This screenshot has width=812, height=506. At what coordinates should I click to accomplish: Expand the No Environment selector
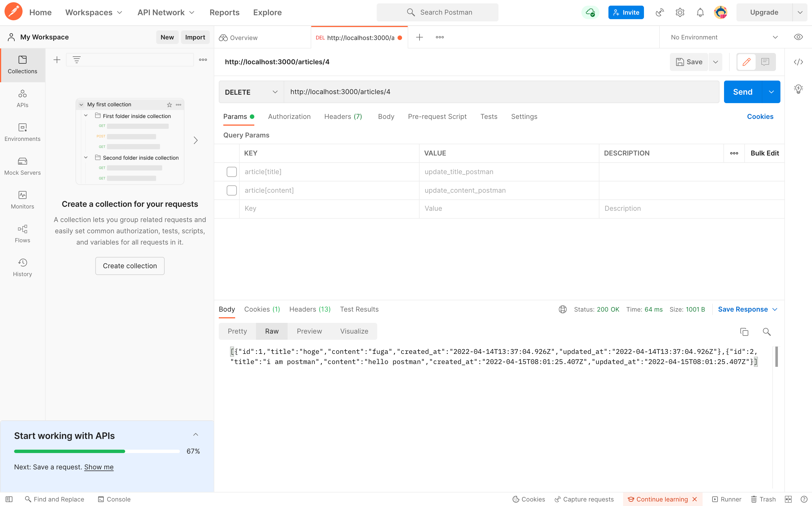[x=723, y=37]
